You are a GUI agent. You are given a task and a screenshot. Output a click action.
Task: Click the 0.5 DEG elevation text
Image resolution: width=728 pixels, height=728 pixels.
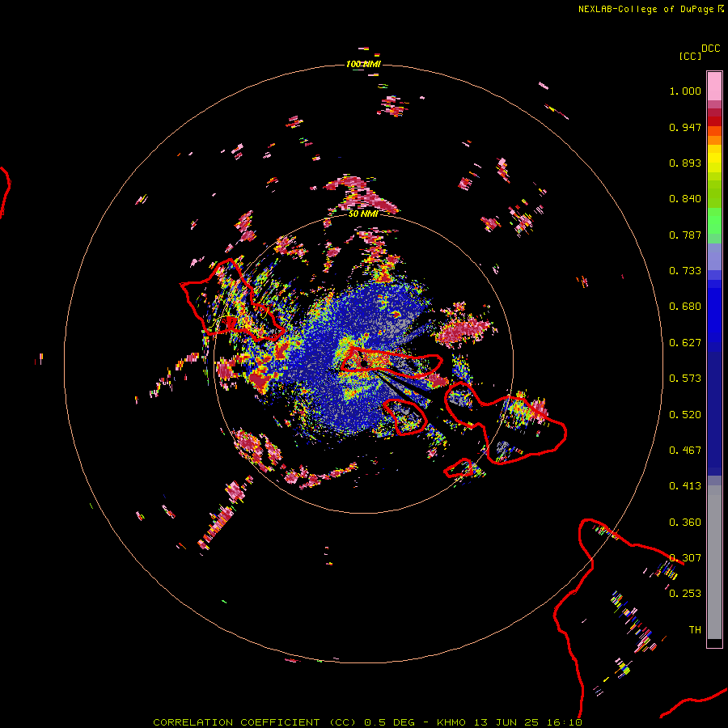point(390,722)
